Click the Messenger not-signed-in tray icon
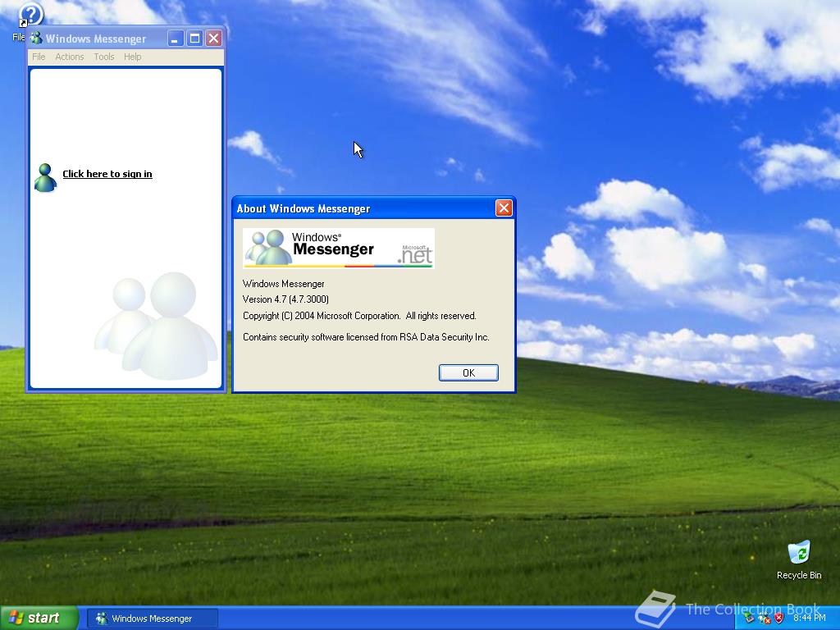 [764, 619]
